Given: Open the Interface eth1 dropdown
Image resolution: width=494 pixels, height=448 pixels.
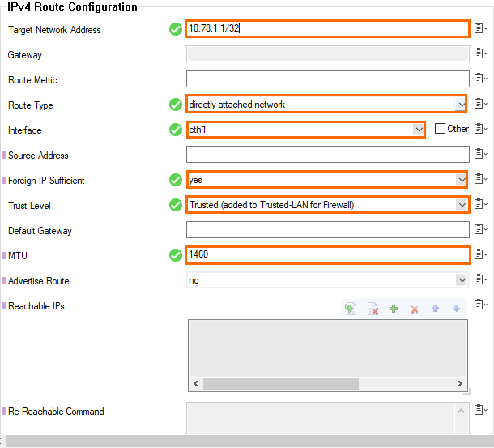Looking at the screenshot, I should point(419,130).
